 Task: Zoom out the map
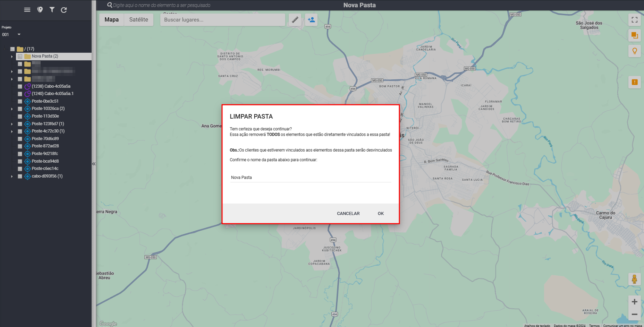click(634, 315)
